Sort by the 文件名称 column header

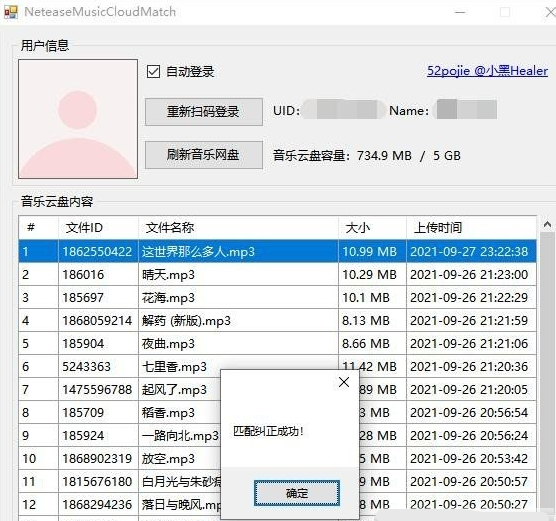tap(238, 227)
